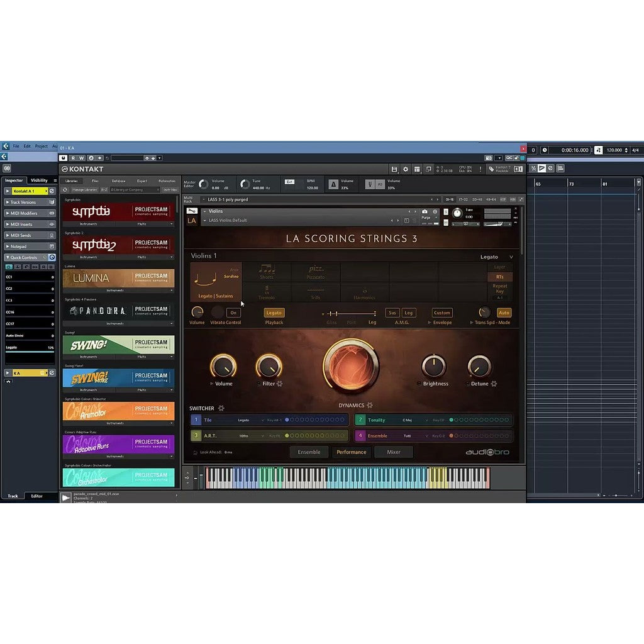The height and width of the screenshot is (644, 644).
Task: Select the Legato Sustains articulation cell
Action: pyautogui.click(x=216, y=282)
